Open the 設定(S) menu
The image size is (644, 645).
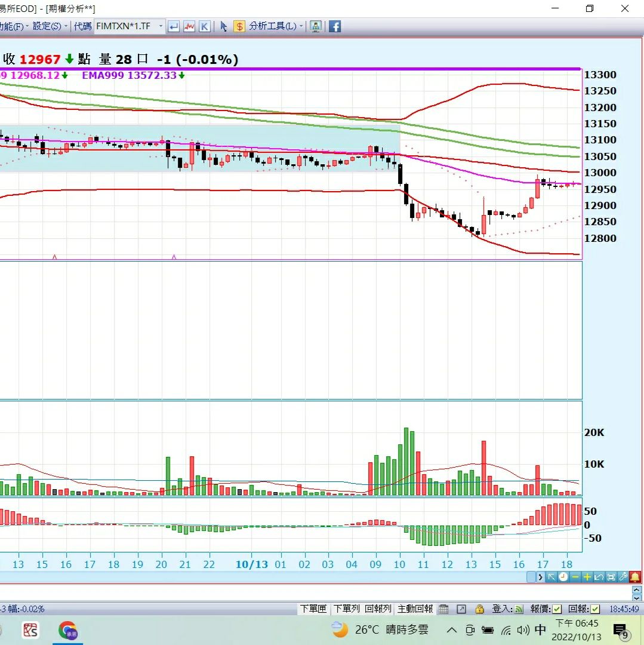[50, 26]
